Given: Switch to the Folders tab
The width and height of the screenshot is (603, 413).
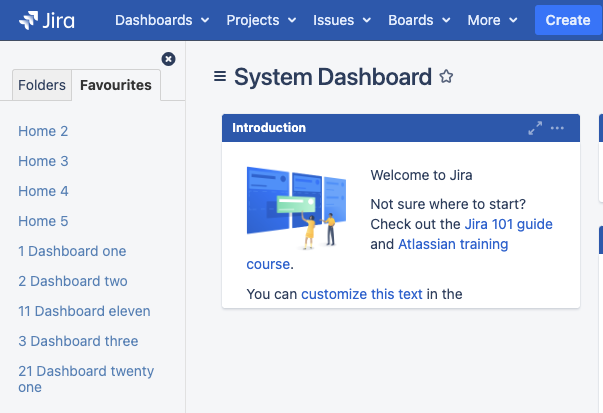Looking at the screenshot, I should (42, 85).
